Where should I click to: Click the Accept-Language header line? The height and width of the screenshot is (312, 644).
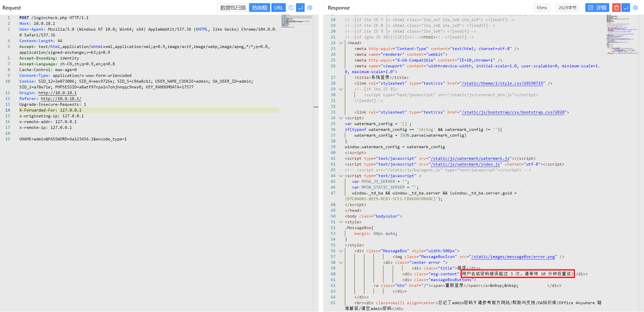point(67,64)
